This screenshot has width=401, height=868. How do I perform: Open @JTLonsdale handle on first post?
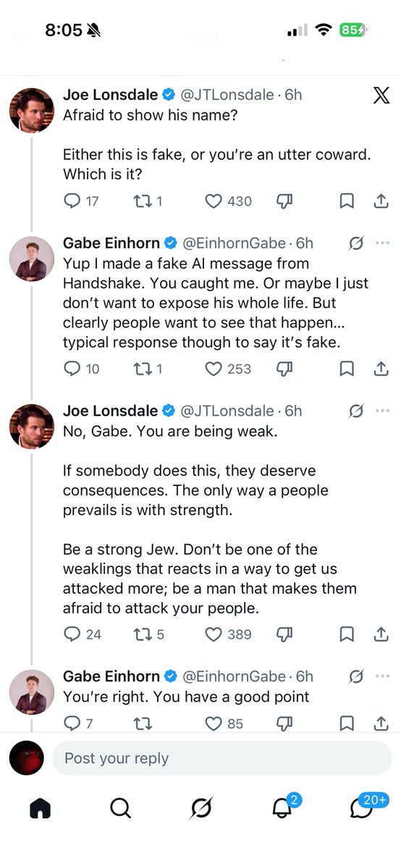click(227, 95)
